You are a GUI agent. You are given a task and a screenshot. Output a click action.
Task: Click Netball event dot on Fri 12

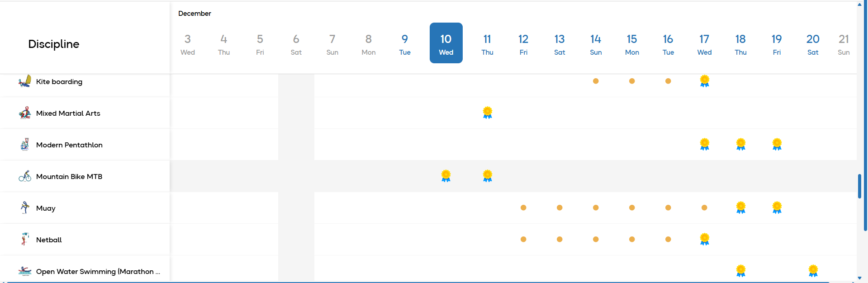tap(523, 240)
